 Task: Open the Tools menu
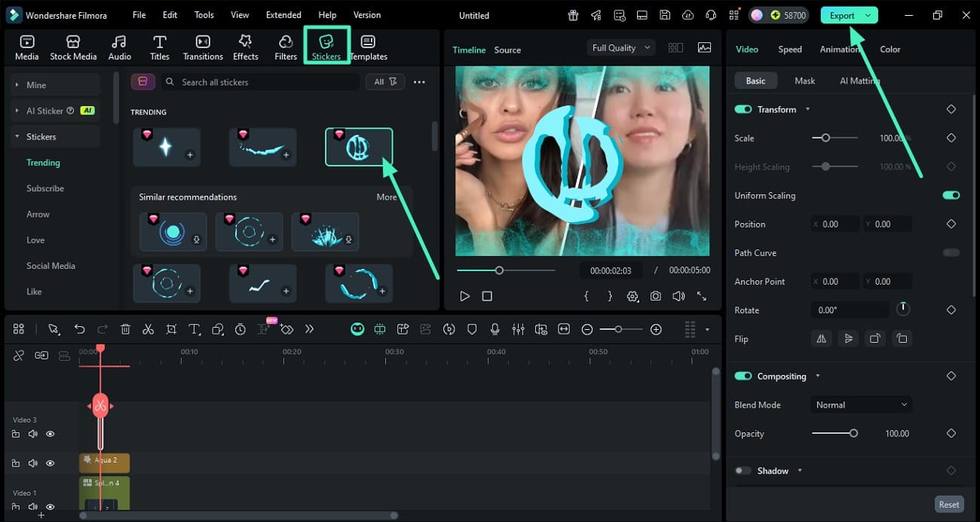click(x=203, y=14)
